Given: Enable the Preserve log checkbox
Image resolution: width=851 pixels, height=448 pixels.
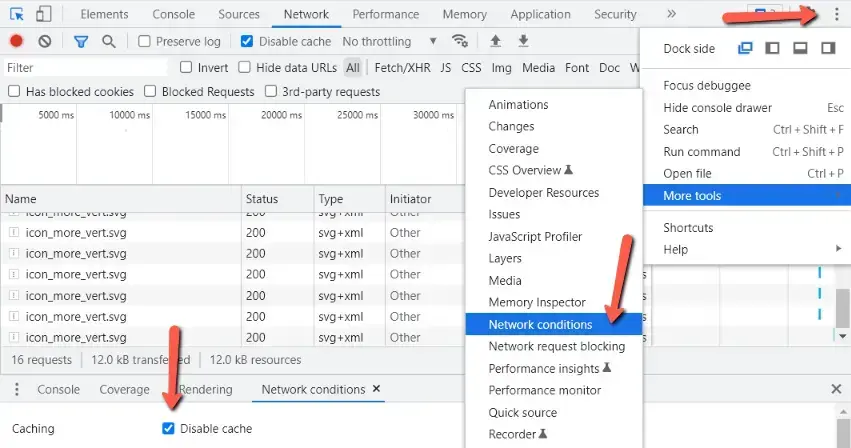Looking at the screenshot, I should point(145,42).
